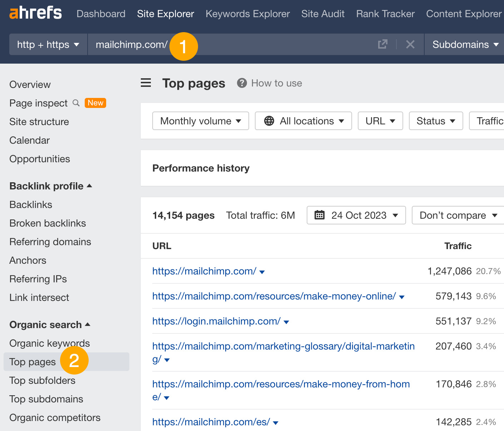Open the hamburger menu next to Top pages
The width and height of the screenshot is (504, 431).
tap(145, 83)
